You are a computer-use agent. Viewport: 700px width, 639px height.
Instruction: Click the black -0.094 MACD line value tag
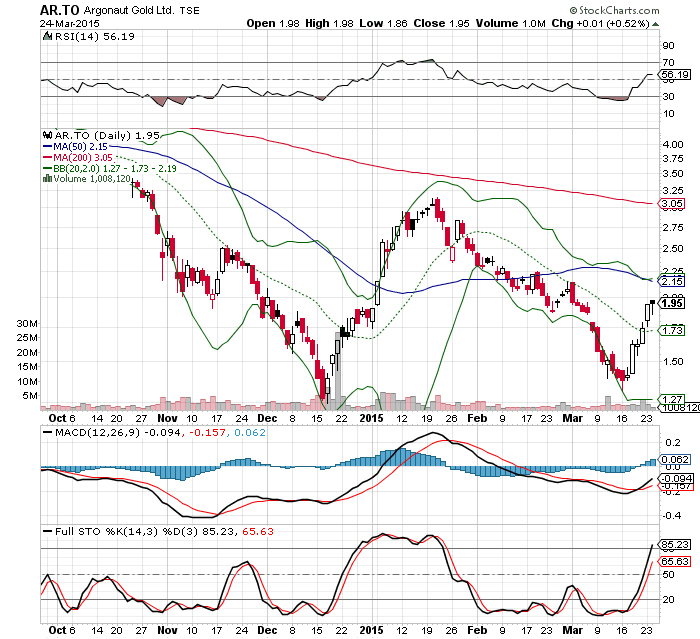[x=677, y=479]
